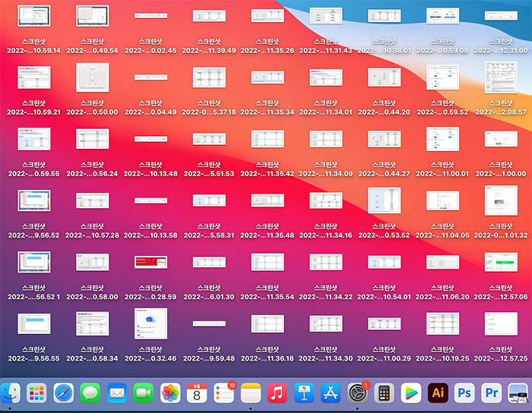The height and width of the screenshot is (413, 532).
Task: Click file name 2022-...0.59.08
Action: tap(442, 50)
